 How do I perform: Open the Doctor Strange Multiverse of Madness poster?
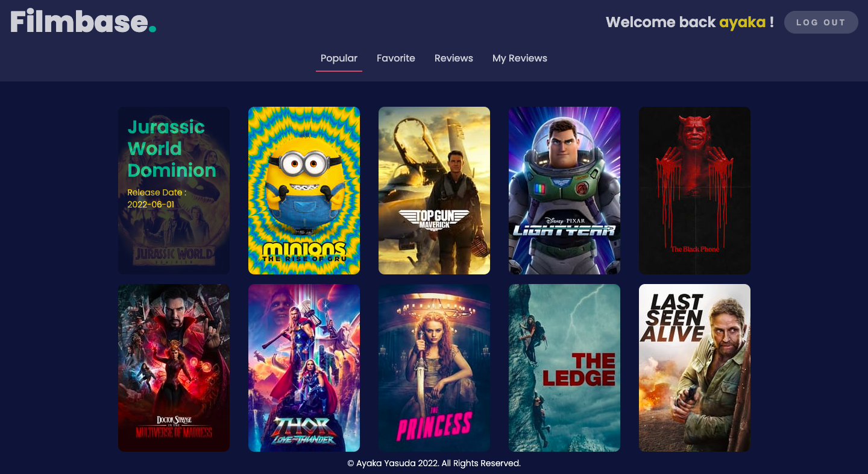click(x=174, y=368)
